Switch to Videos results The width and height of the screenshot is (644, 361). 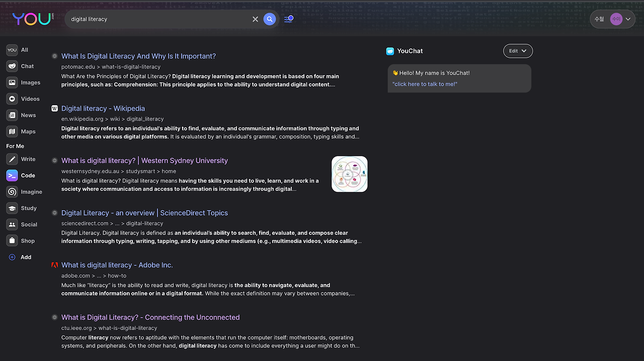pyautogui.click(x=23, y=99)
